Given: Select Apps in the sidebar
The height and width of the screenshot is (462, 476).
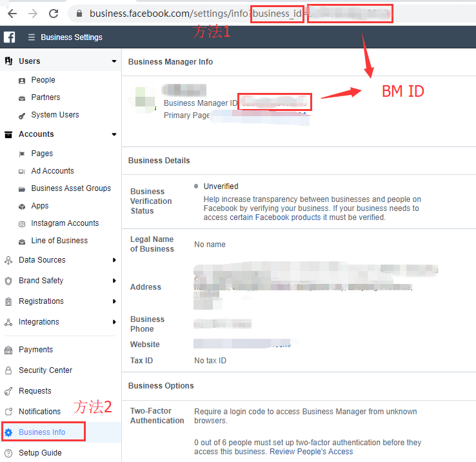Looking at the screenshot, I should click(x=40, y=206).
